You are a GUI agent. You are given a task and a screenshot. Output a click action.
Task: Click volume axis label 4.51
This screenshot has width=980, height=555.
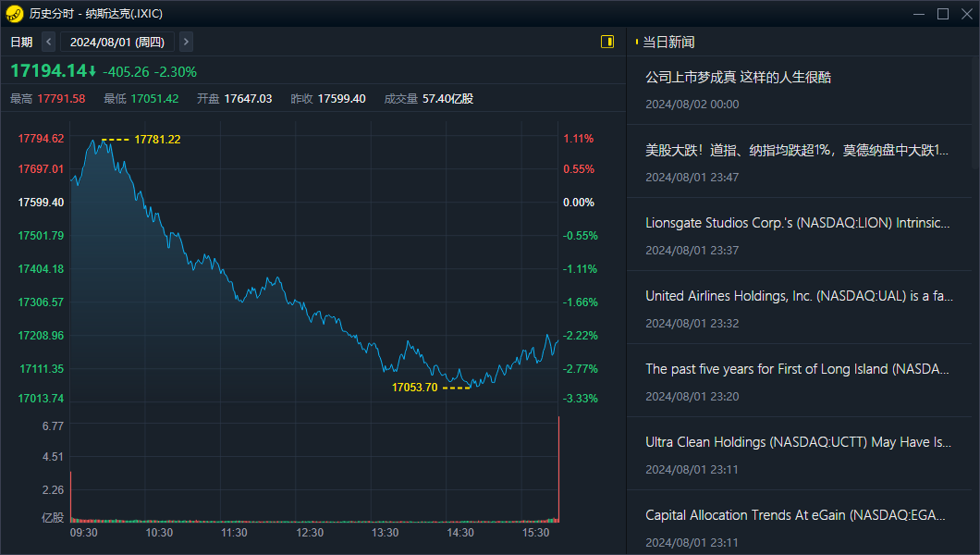click(53, 457)
